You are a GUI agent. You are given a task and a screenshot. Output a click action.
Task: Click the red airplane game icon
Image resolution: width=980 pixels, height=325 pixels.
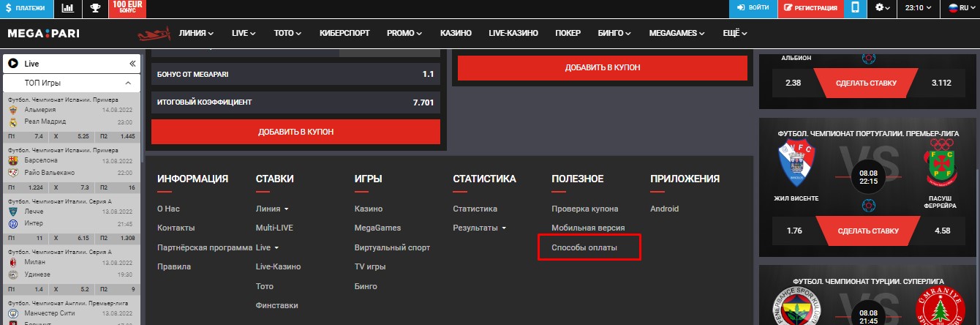point(154,34)
